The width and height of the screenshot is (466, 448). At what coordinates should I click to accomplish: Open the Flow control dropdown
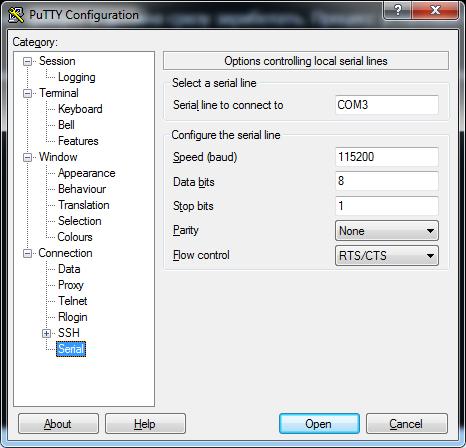[387, 256]
